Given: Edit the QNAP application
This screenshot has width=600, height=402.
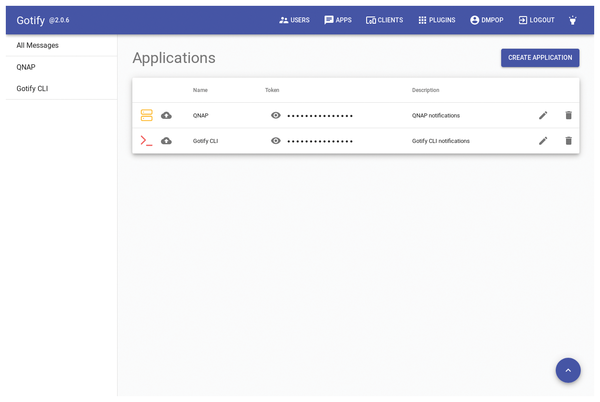Looking at the screenshot, I should click(543, 115).
